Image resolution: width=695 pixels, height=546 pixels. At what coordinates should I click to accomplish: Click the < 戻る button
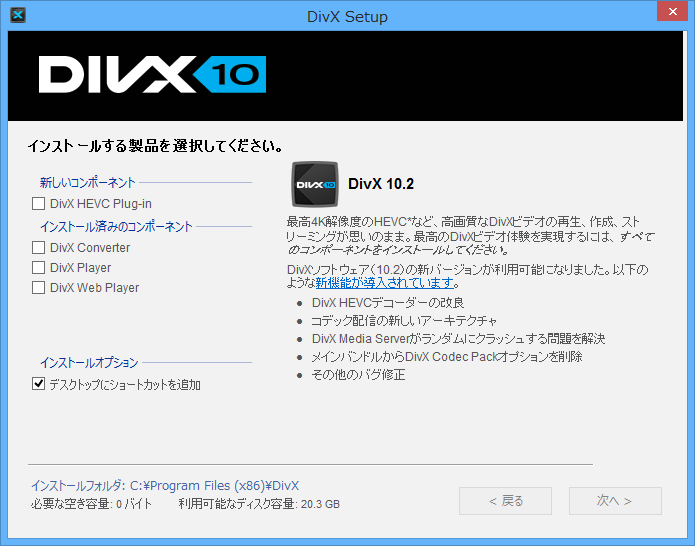(505, 501)
